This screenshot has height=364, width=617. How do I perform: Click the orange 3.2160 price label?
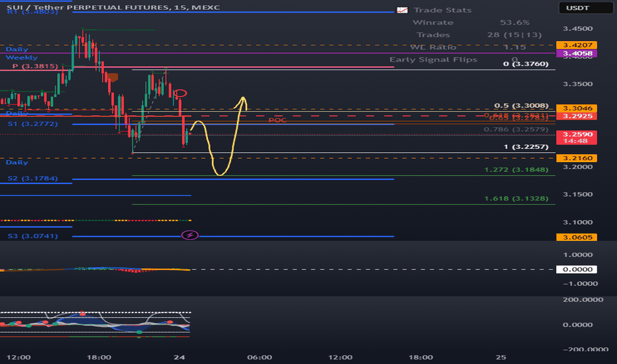(577, 158)
